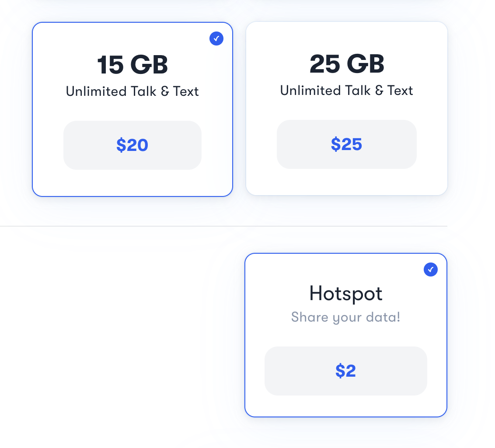The width and height of the screenshot is (495, 448).
Task: Click the $25 price button
Action: pyautogui.click(x=346, y=144)
